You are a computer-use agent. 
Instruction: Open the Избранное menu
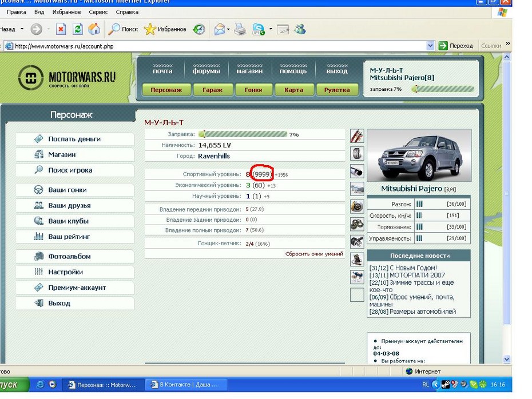point(66,12)
